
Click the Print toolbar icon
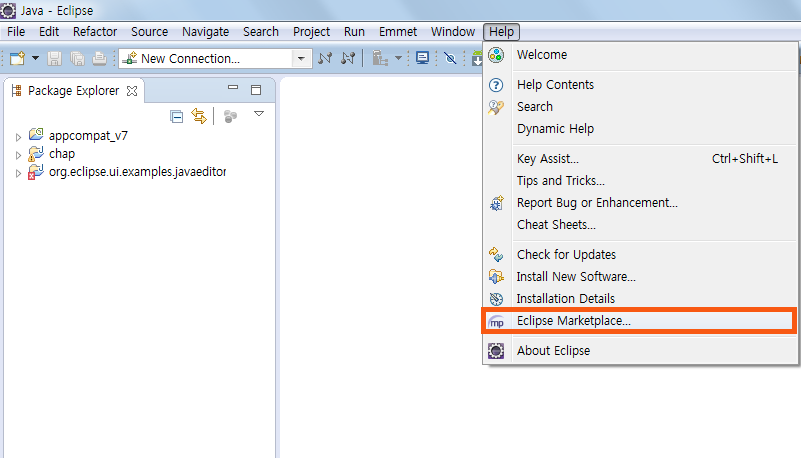click(x=99, y=58)
